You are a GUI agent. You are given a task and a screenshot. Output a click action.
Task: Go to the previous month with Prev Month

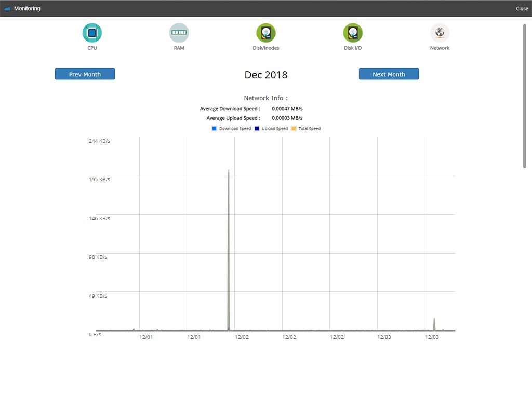click(85, 74)
